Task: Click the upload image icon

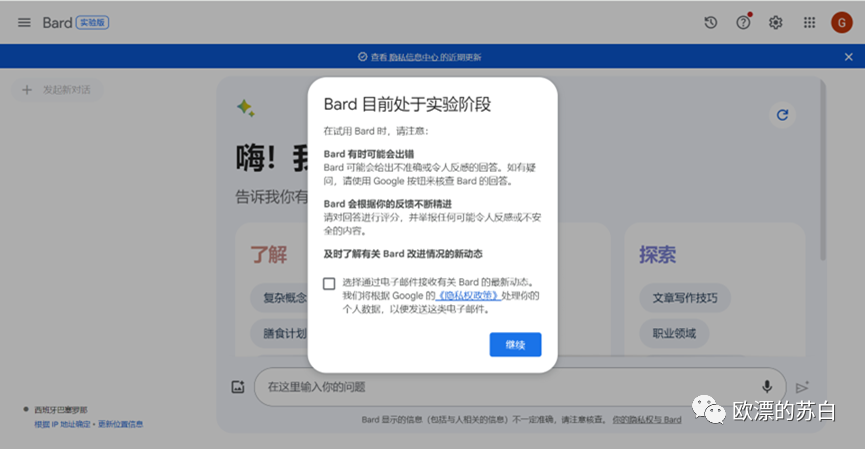Action: pyautogui.click(x=238, y=387)
